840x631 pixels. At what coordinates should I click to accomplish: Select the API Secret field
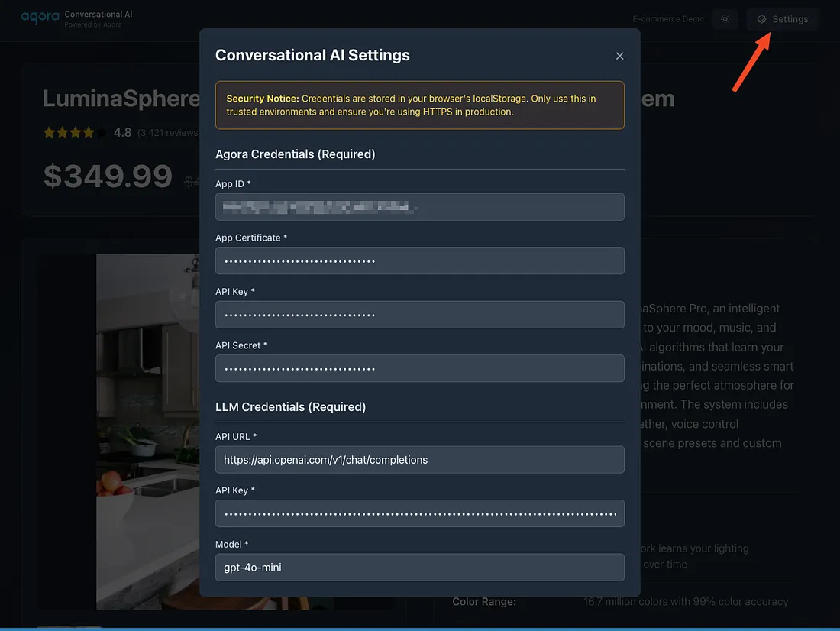click(x=419, y=368)
